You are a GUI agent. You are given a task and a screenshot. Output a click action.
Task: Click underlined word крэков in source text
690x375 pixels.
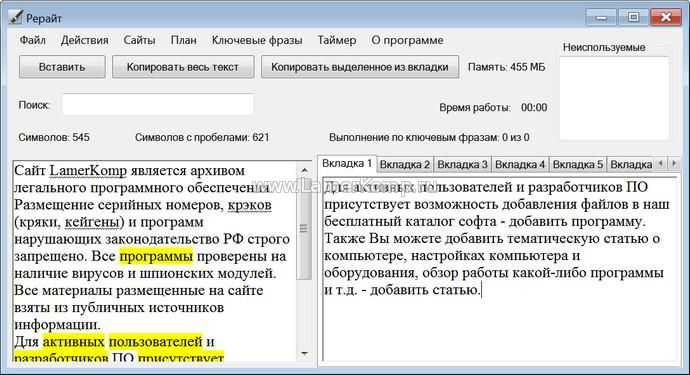[x=250, y=205]
